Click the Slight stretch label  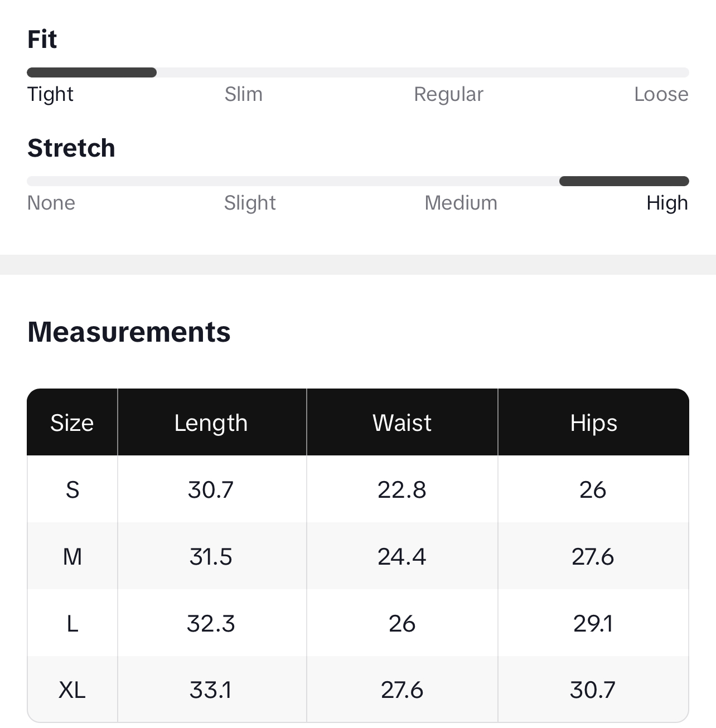(250, 203)
